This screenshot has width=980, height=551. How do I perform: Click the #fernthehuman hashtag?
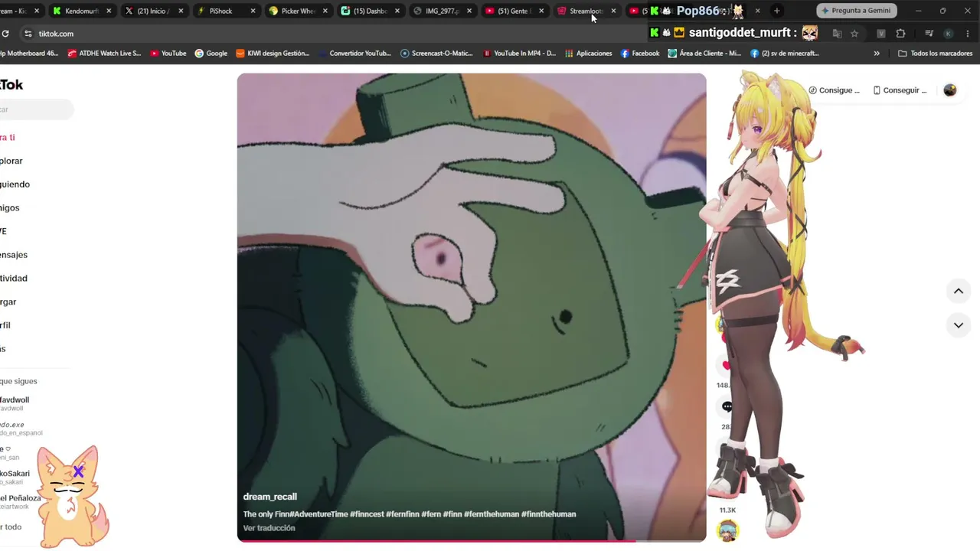pos(492,514)
